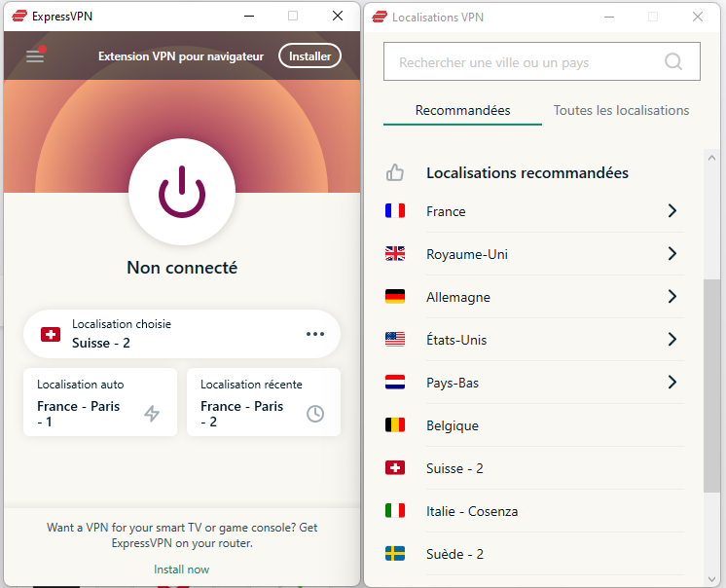Image resolution: width=726 pixels, height=588 pixels.
Task: Select Allemagne location
Action: coord(534,297)
